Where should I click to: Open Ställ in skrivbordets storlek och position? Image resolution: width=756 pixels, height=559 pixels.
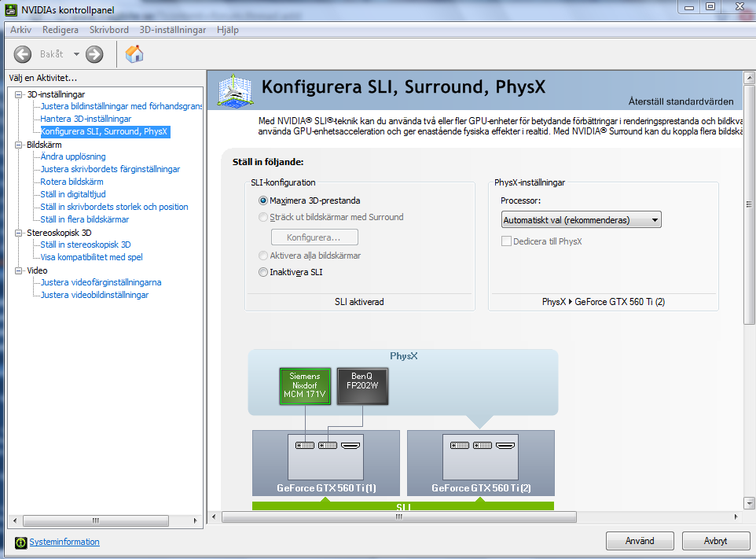coord(114,207)
